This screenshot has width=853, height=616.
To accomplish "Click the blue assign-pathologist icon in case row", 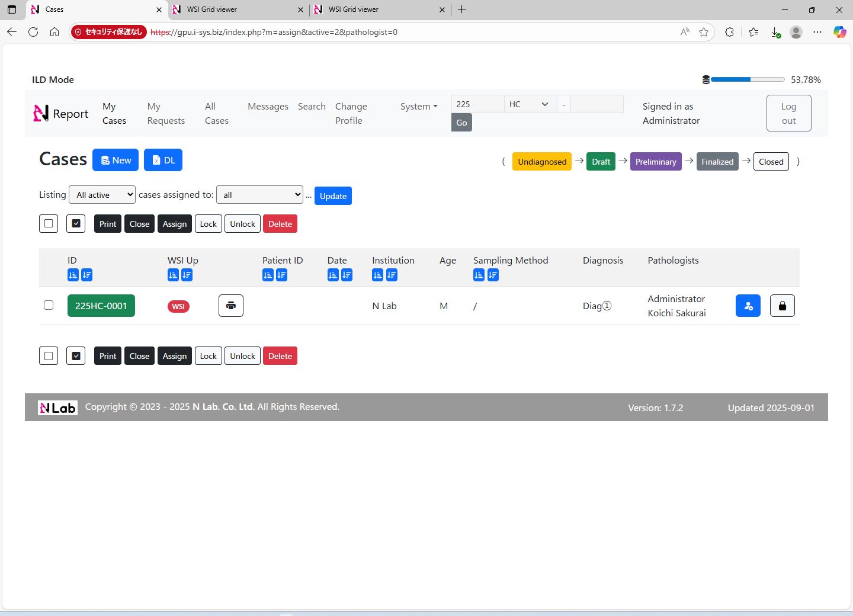I will click(x=748, y=306).
